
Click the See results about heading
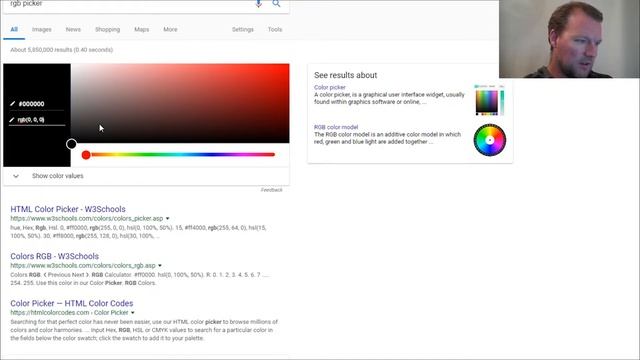(x=345, y=75)
